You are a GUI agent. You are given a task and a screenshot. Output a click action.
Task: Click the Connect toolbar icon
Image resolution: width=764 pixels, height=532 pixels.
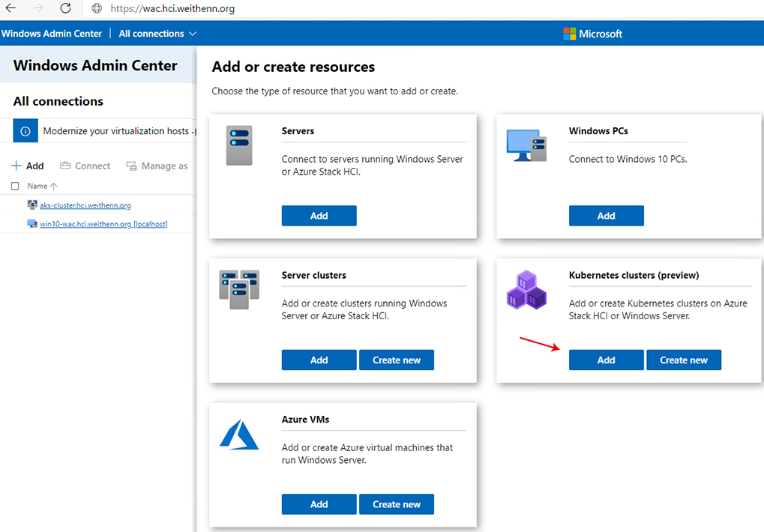64,166
